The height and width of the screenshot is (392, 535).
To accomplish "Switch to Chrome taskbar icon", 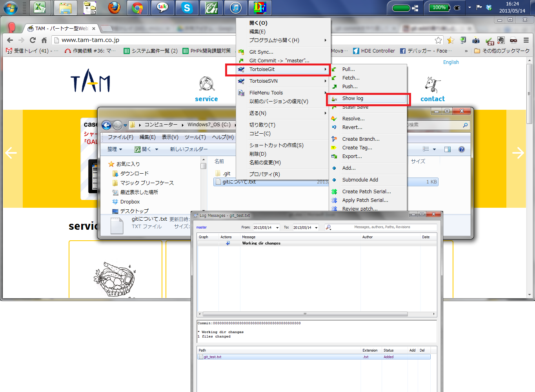I will (138, 7).
